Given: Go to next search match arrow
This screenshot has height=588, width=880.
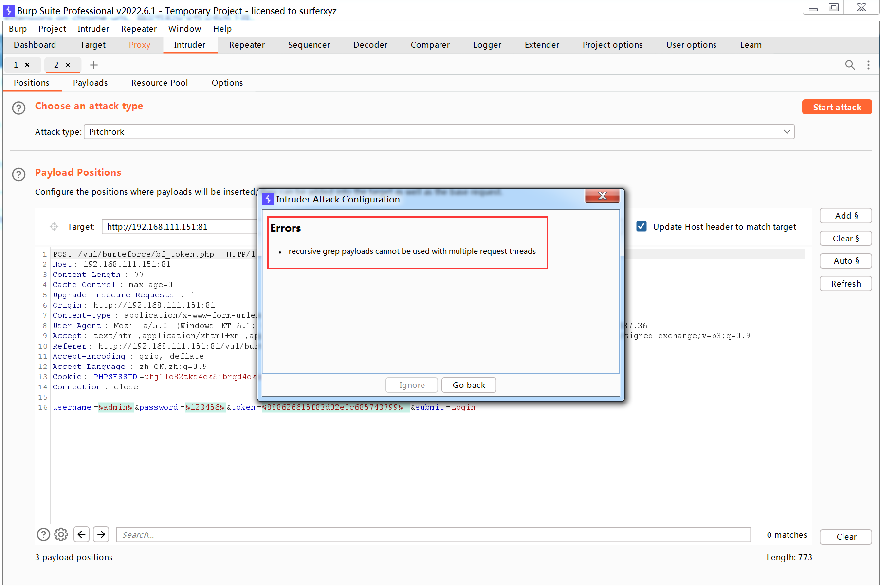Looking at the screenshot, I should point(101,534).
